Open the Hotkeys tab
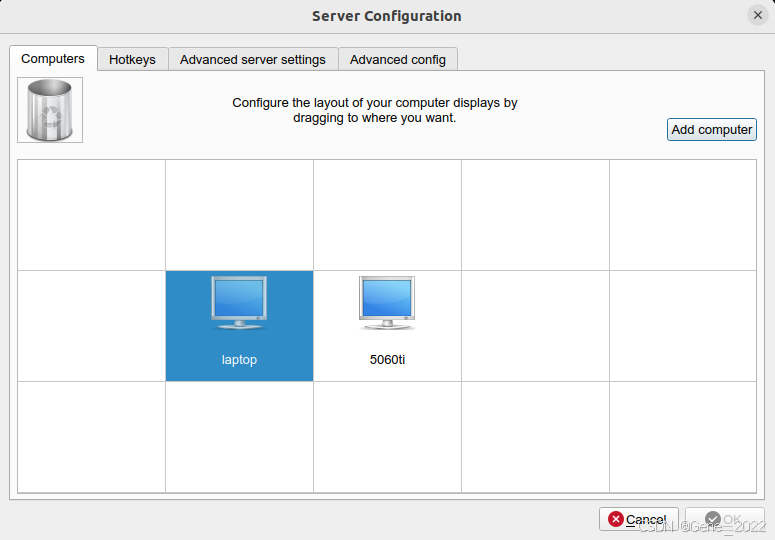Image resolution: width=775 pixels, height=540 pixels. 132,59
